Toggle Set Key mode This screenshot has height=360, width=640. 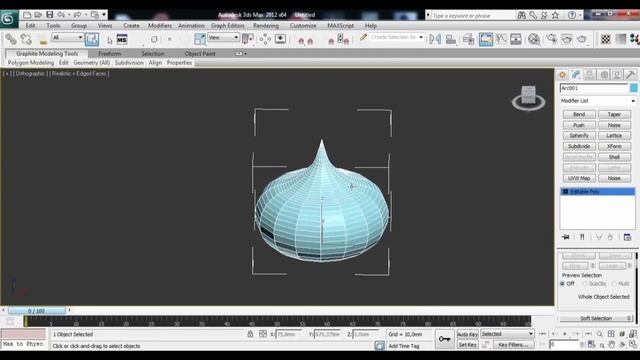pos(467,345)
